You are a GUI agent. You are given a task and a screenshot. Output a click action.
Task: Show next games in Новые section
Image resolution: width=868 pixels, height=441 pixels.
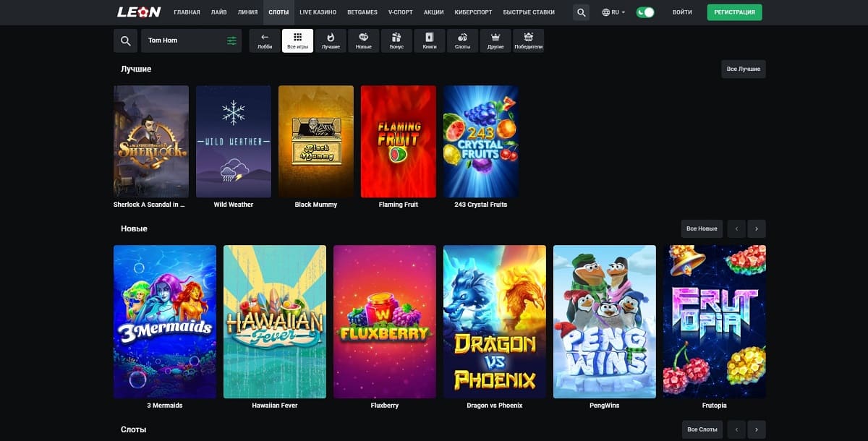pos(757,228)
